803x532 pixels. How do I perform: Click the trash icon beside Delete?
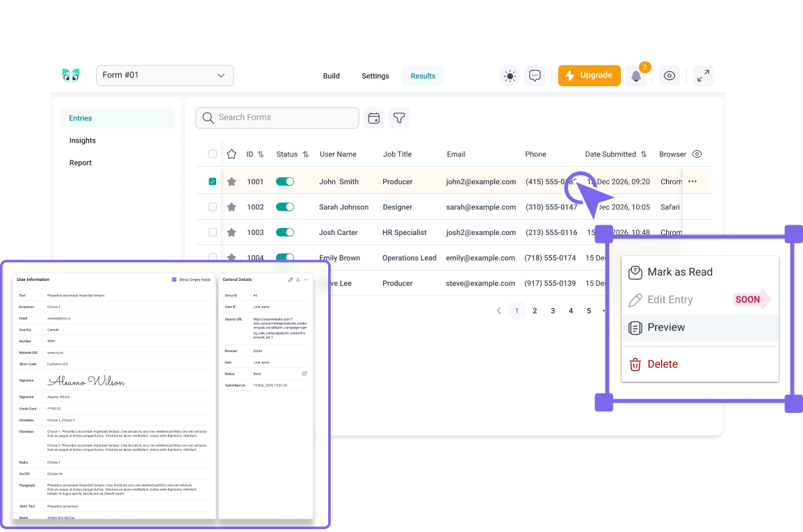(x=635, y=364)
